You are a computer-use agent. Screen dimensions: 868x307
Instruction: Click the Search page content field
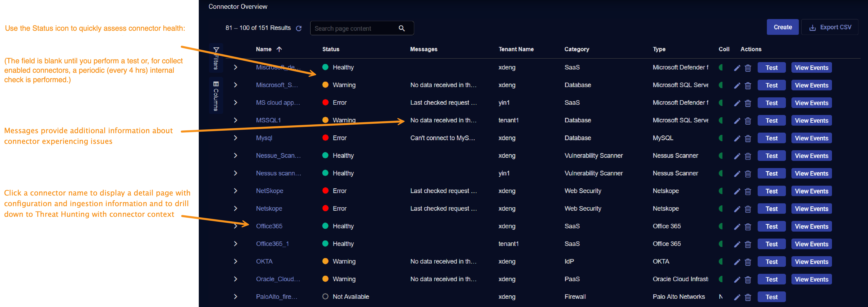tap(354, 29)
